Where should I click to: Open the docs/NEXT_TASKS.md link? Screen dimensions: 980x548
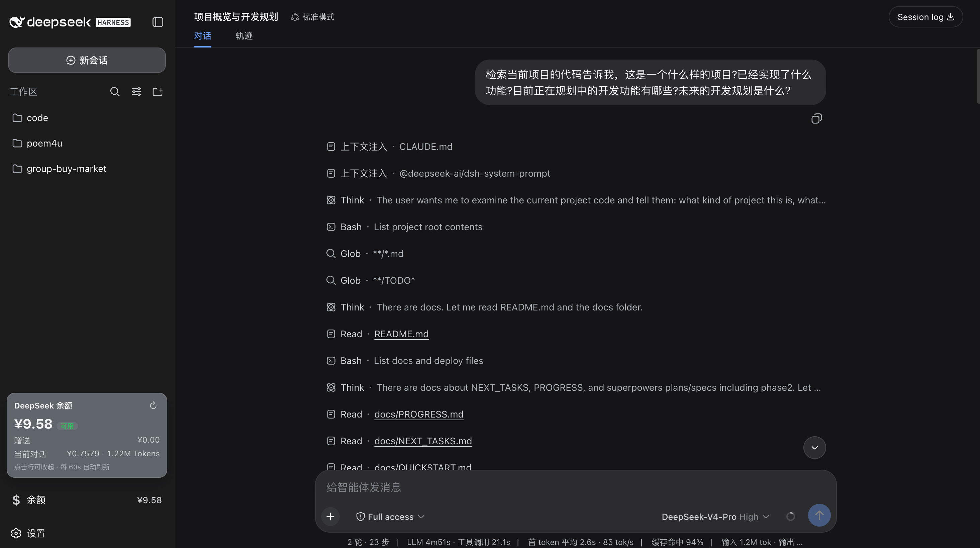pyautogui.click(x=423, y=441)
